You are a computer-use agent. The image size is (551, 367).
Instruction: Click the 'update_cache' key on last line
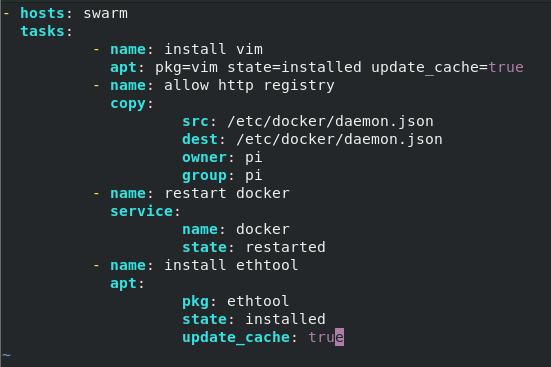tap(236, 337)
